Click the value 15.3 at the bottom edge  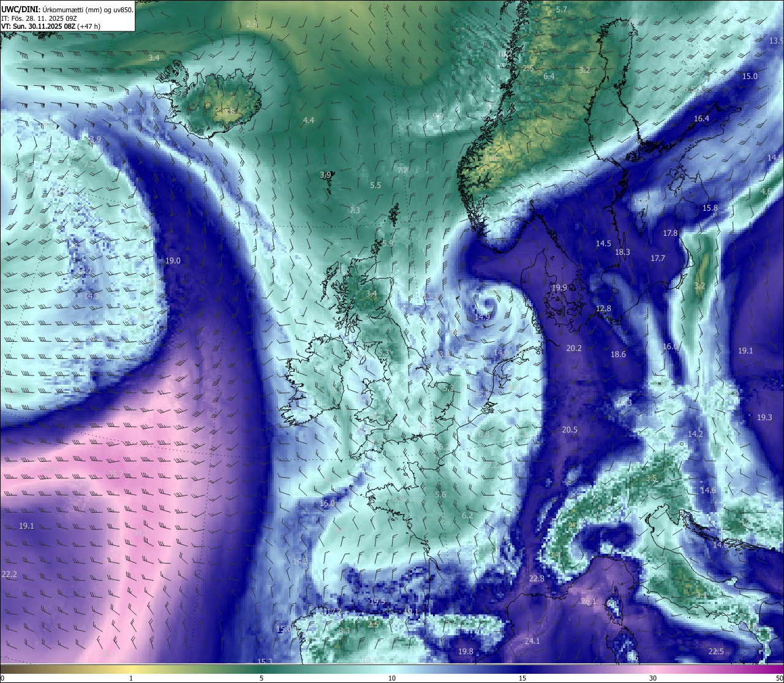pyautogui.click(x=265, y=662)
